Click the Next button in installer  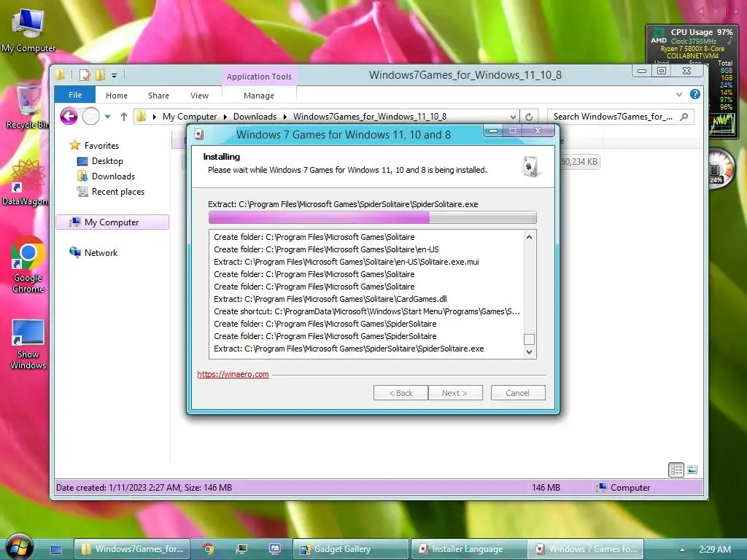(x=454, y=393)
